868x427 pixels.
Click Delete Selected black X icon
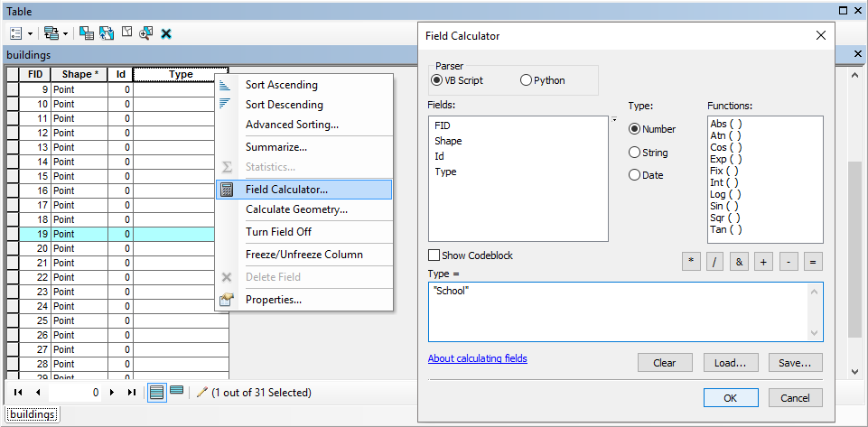(x=166, y=33)
